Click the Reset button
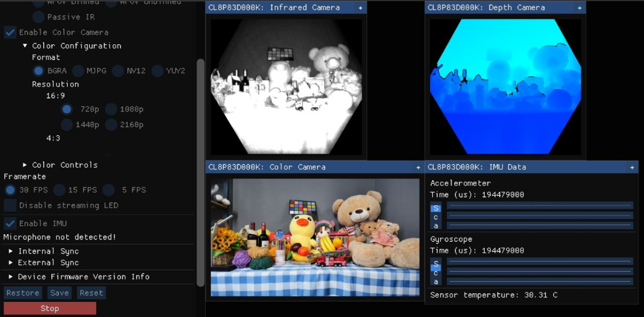Image resolution: width=644 pixels, height=317 pixels. (91, 293)
